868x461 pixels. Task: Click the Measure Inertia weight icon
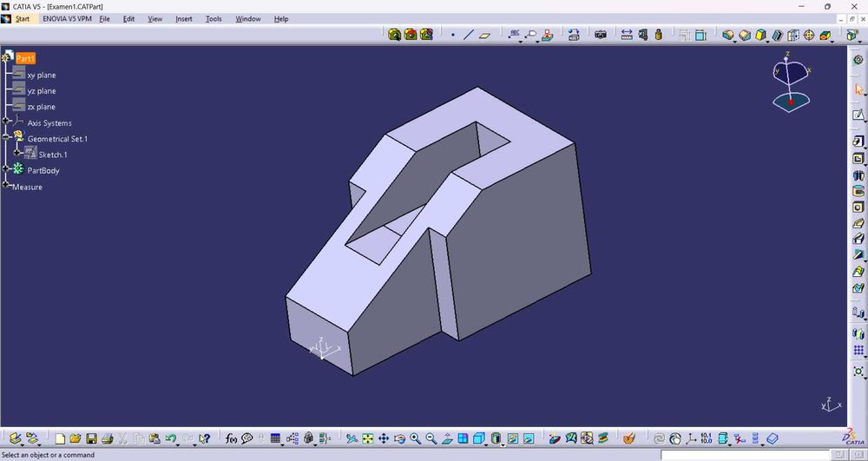point(658,35)
